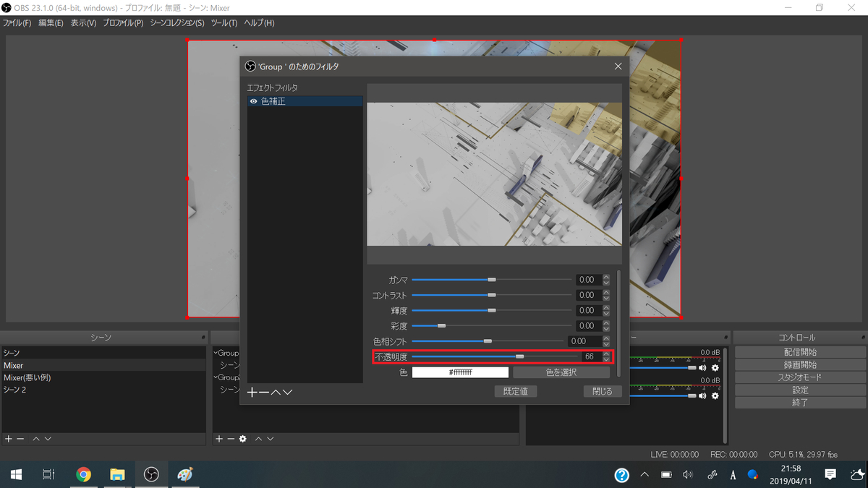
Task: Undock the Controls panel with its float icon
Action: 862,338
